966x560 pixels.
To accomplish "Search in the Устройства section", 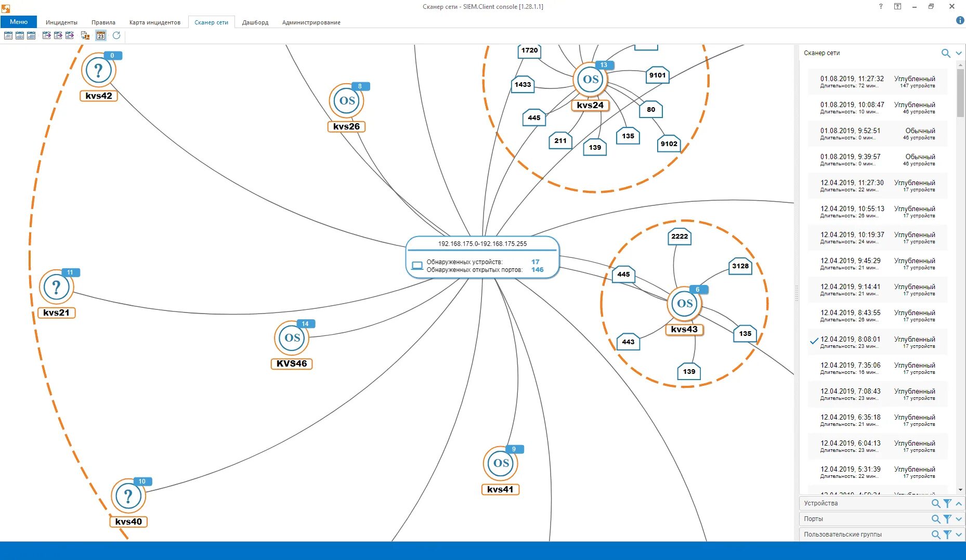I will [936, 503].
